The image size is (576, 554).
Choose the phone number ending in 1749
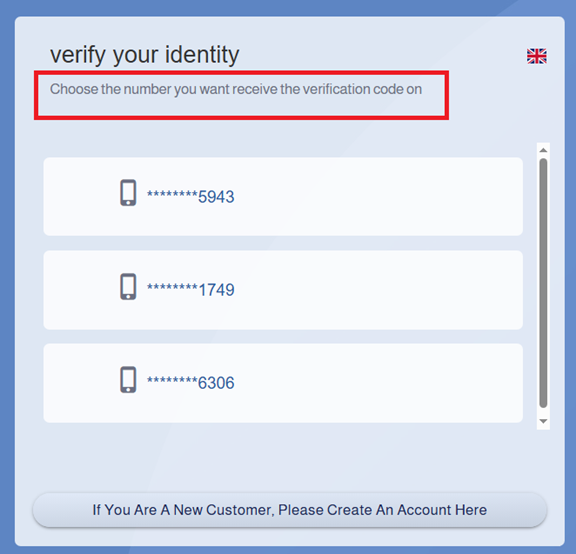(x=283, y=290)
